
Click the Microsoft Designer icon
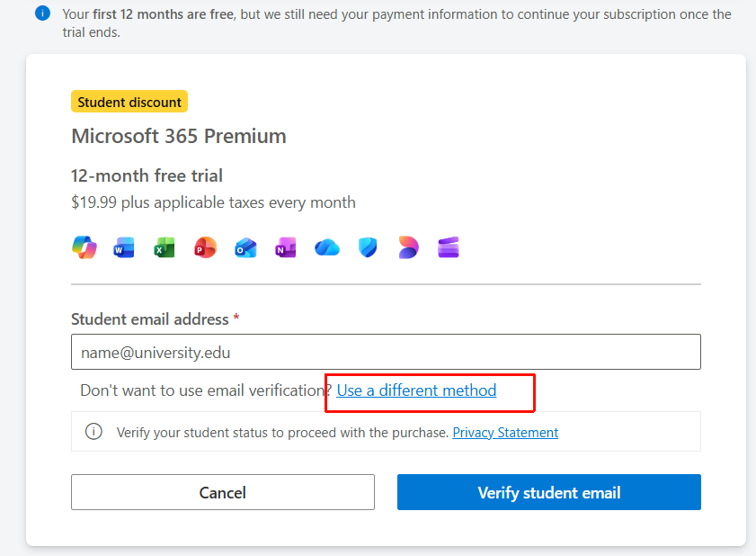(x=407, y=247)
